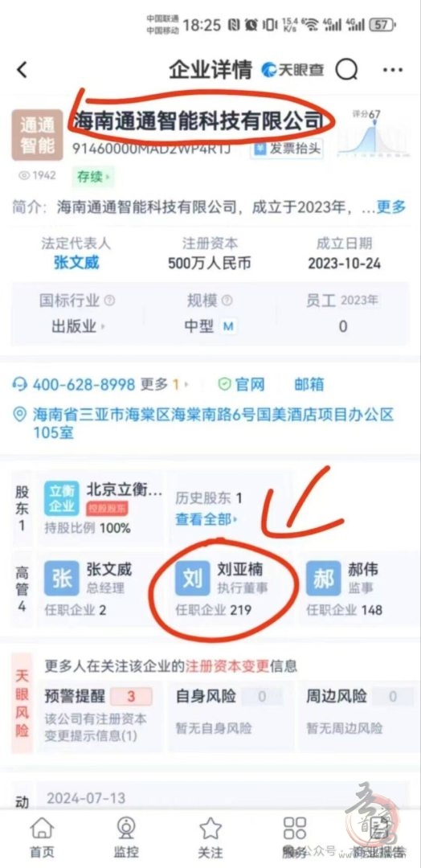
Task: Go to 首页 home tab
Action: 42,837
